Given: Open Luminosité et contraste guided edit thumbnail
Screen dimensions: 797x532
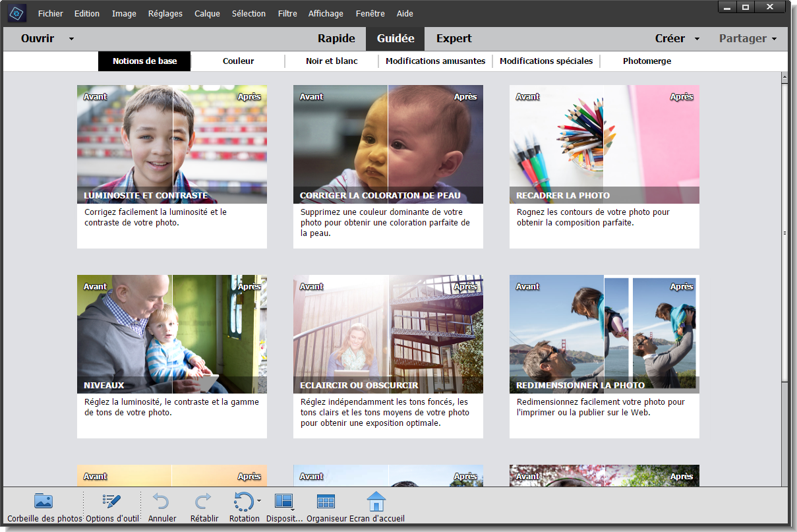Looking at the screenshot, I should [x=172, y=144].
